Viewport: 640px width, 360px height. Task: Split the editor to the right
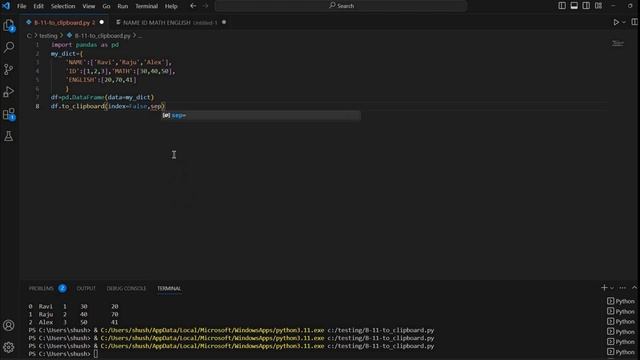[x=634, y=22]
